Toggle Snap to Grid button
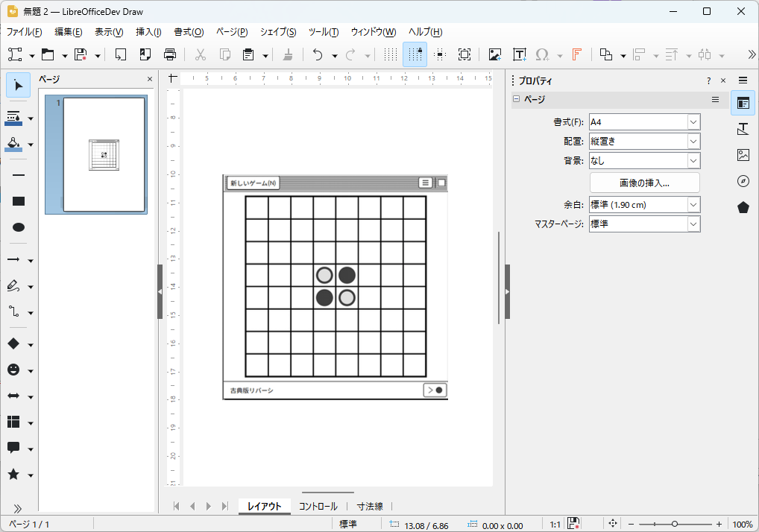759x532 pixels. (415, 54)
